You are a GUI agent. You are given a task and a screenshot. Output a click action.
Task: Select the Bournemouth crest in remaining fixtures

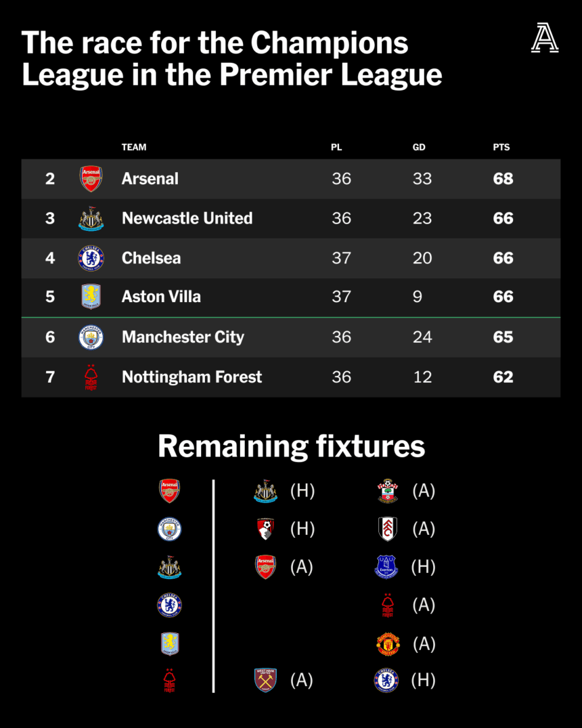[265, 530]
